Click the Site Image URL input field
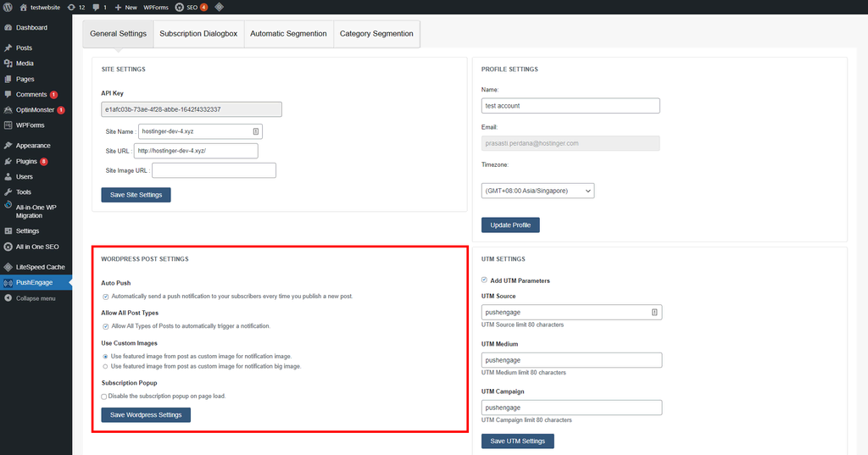Viewport: 868px width, 455px height. 214,170
